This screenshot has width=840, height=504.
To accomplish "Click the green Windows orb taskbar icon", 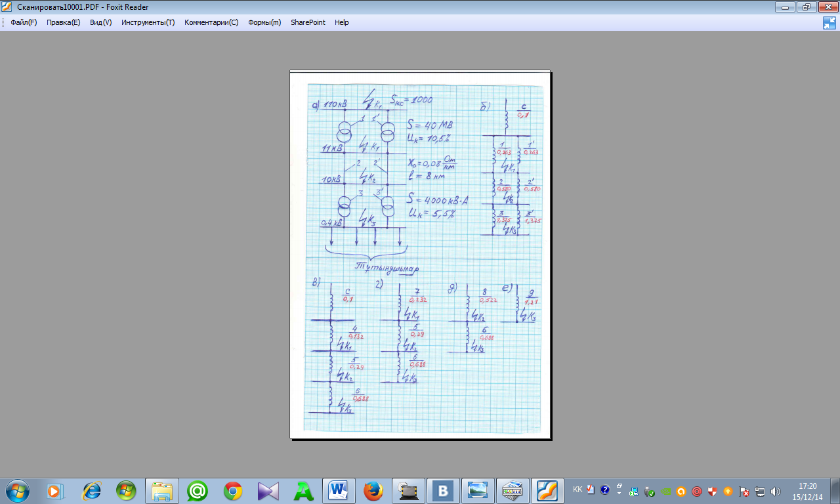I will (x=126, y=490).
